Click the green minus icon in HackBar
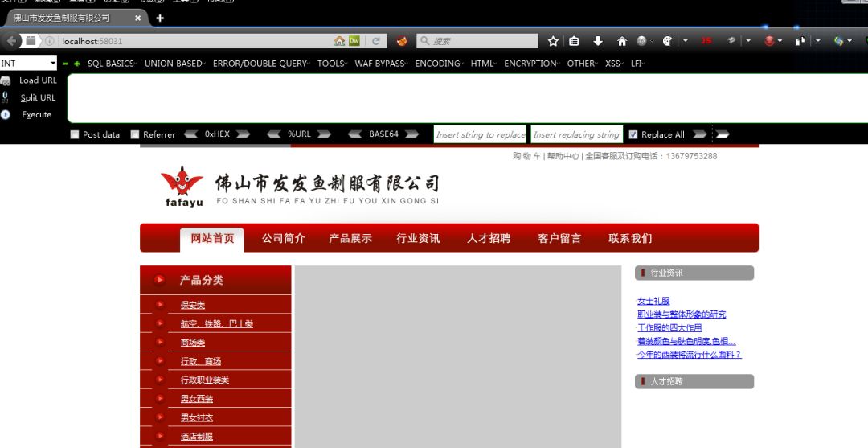The width and height of the screenshot is (868, 448). 66,64
